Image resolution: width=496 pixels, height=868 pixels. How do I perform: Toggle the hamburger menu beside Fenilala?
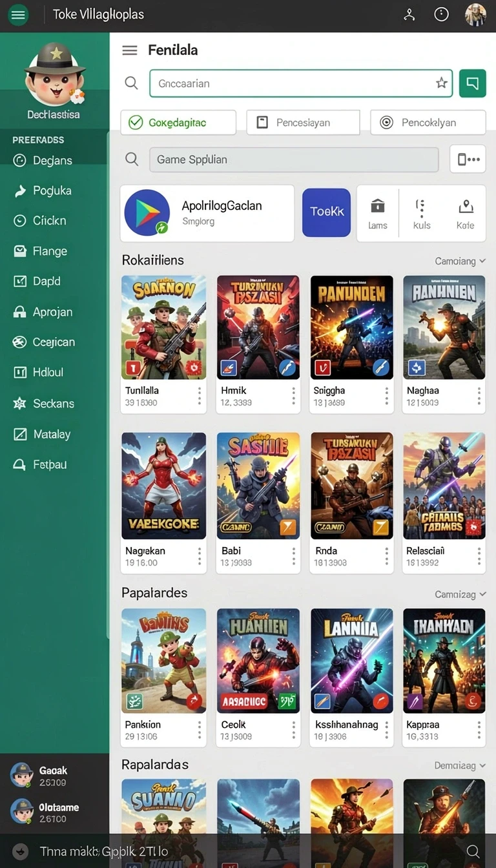click(x=130, y=50)
